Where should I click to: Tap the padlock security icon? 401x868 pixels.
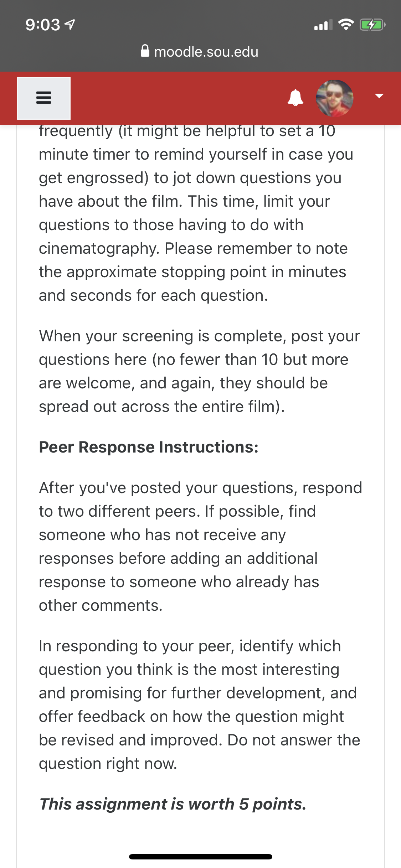pos(145,51)
